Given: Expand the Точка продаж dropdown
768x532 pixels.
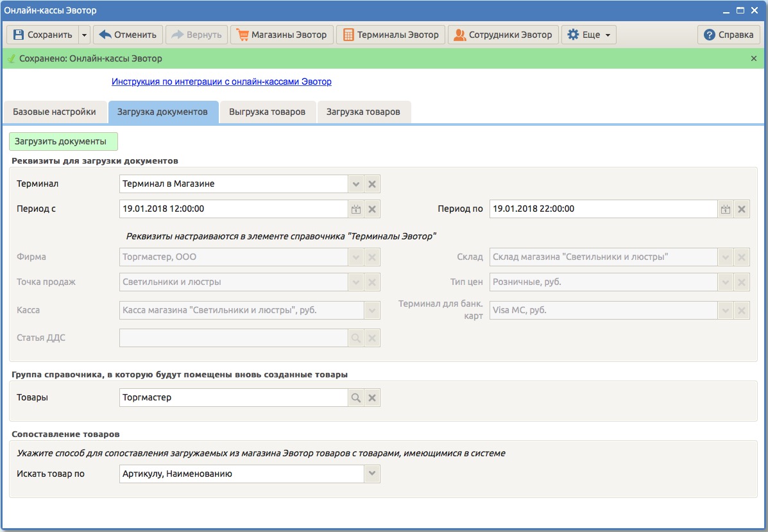Looking at the screenshot, I should (356, 282).
